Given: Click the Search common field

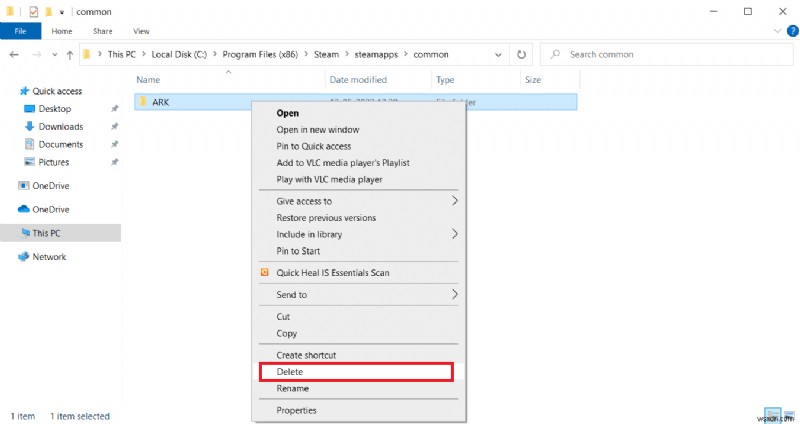Looking at the screenshot, I should [666, 55].
